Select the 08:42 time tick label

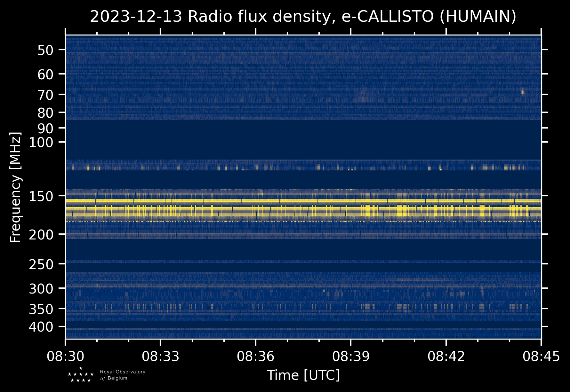pos(446,356)
